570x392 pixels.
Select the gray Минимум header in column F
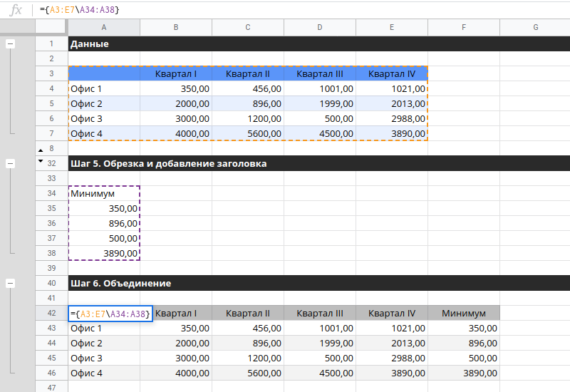click(x=463, y=313)
